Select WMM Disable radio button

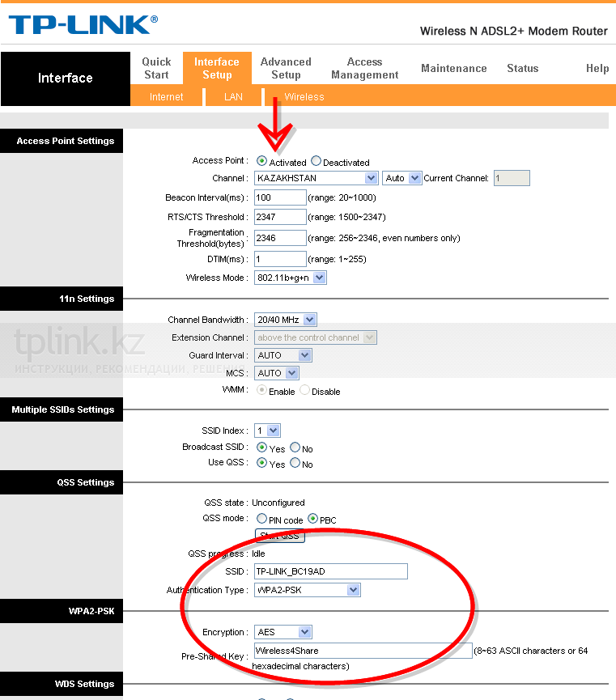[304, 390]
